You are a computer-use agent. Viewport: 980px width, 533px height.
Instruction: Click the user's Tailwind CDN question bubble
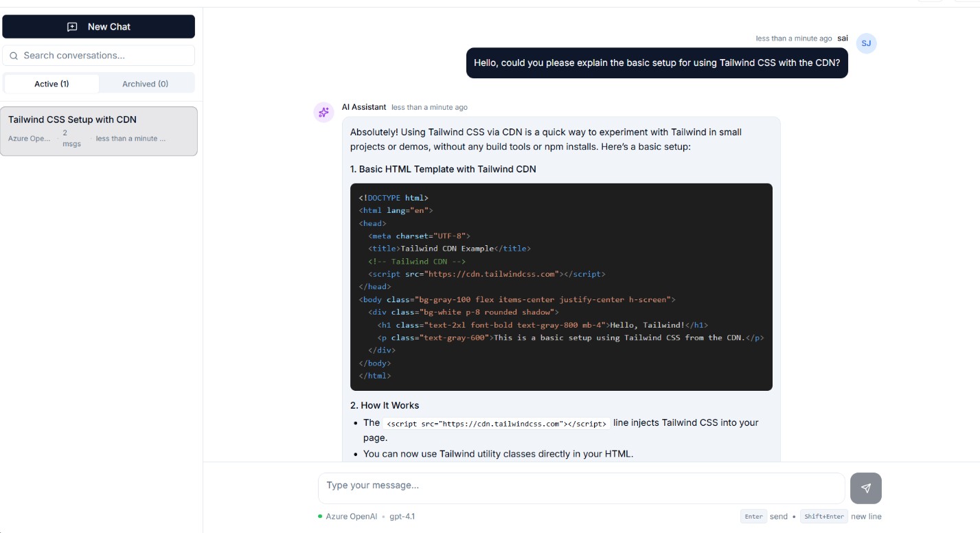(657, 63)
